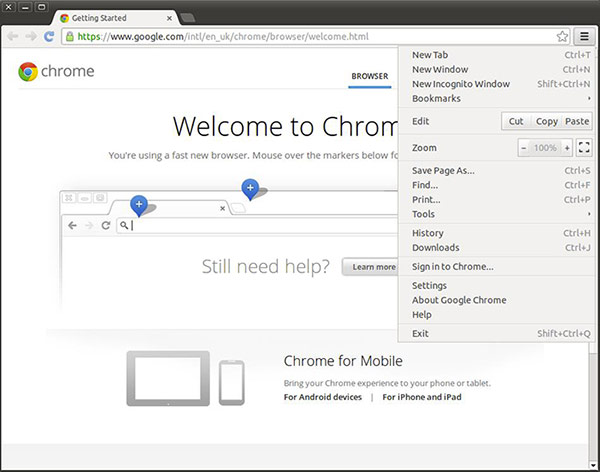The width and height of the screenshot is (600, 472).
Task: Click the browser back arrow
Action: point(13,36)
